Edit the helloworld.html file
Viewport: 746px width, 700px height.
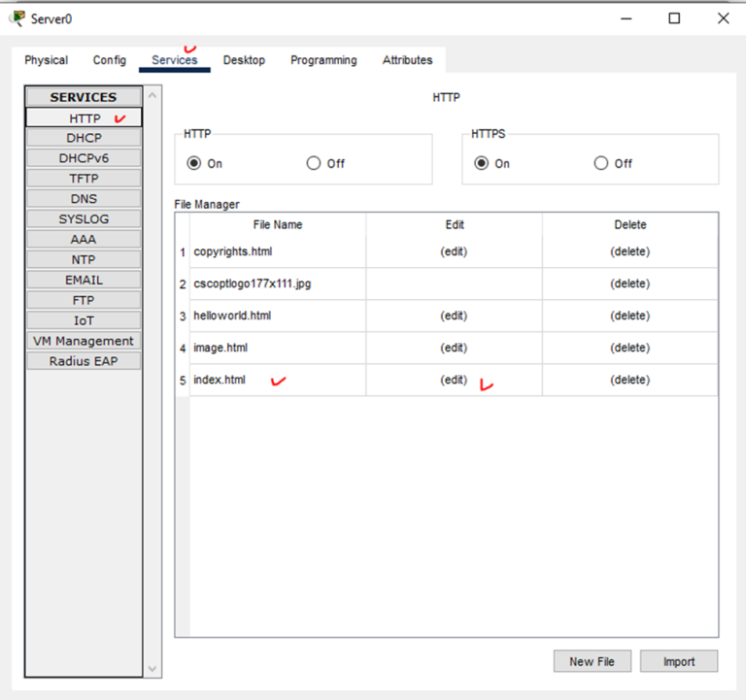[454, 316]
